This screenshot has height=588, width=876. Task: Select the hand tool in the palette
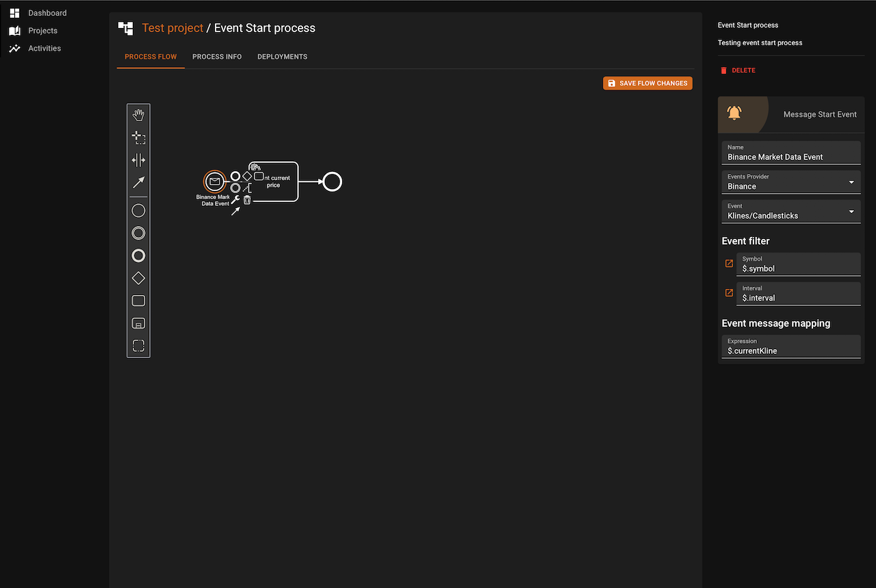pos(138,115)
